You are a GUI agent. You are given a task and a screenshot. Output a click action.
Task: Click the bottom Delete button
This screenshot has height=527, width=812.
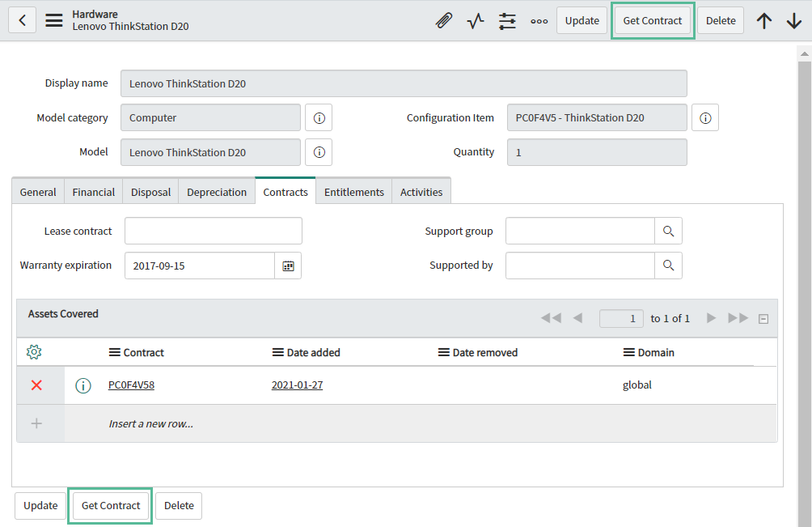click(x=180, y=506)
